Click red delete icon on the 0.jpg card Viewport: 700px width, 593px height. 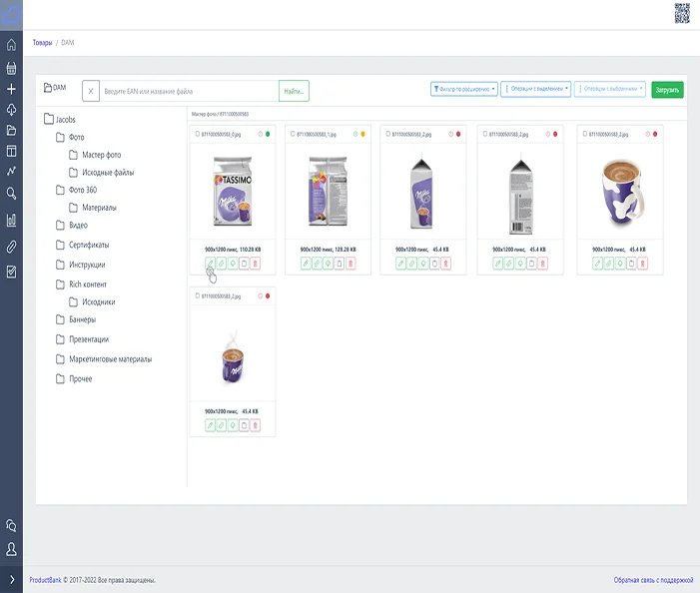256,264
